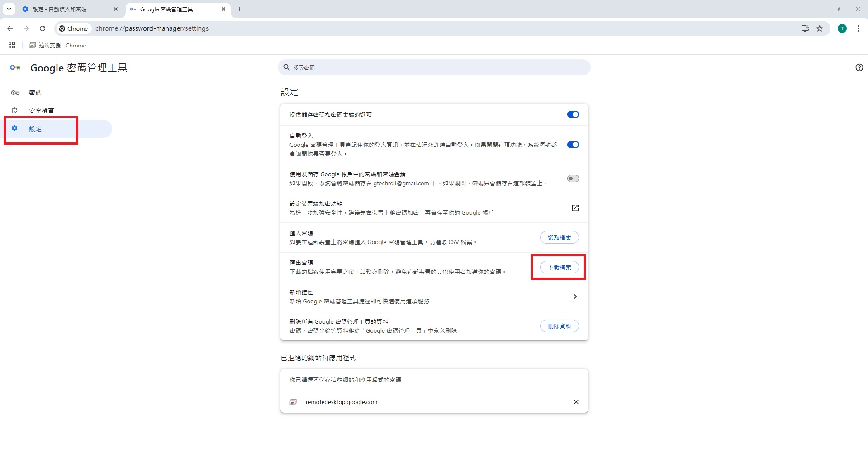Reload the page
The height and width of the screenshot is (462, 868).
(x=43, y=28)
